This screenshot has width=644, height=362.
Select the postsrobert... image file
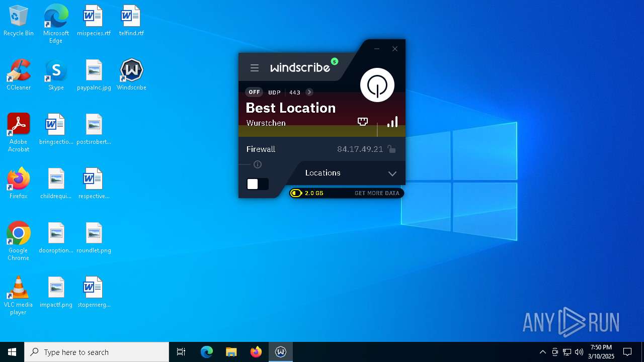94,130
